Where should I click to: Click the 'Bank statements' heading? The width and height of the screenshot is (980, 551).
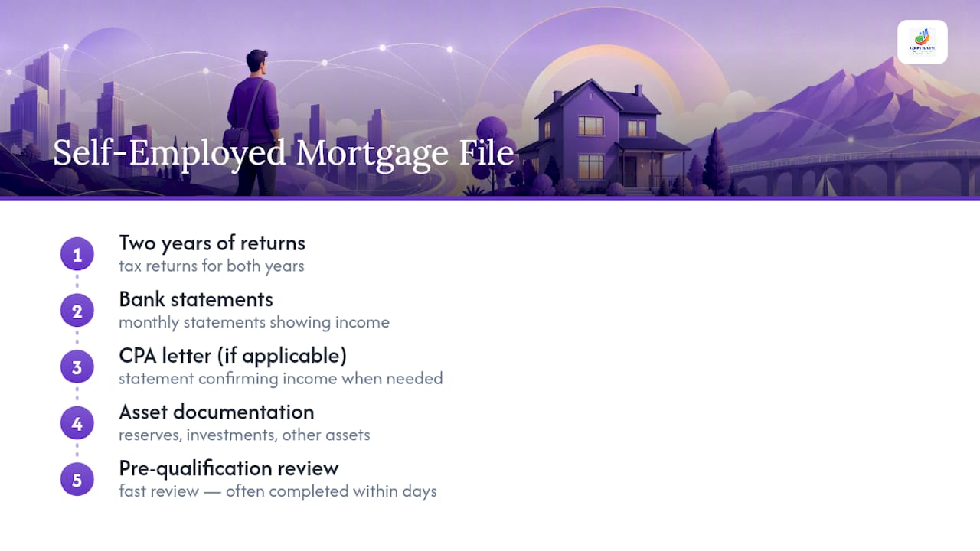[196, 299]
